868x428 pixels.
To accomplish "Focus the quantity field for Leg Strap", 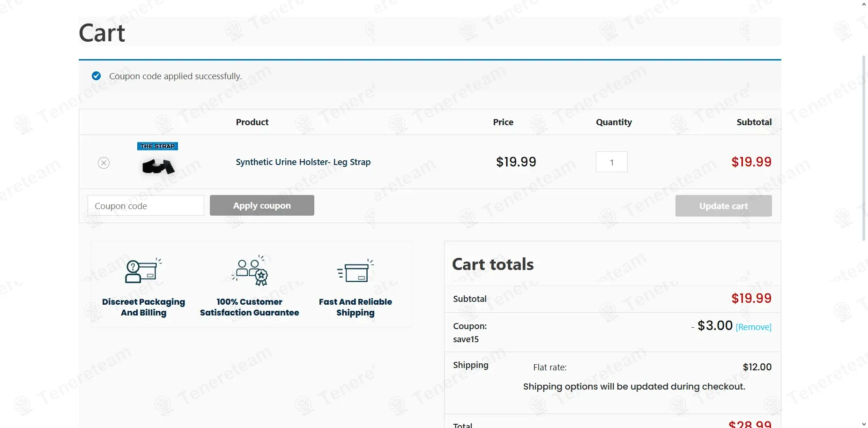I will (x=611, y=162).
